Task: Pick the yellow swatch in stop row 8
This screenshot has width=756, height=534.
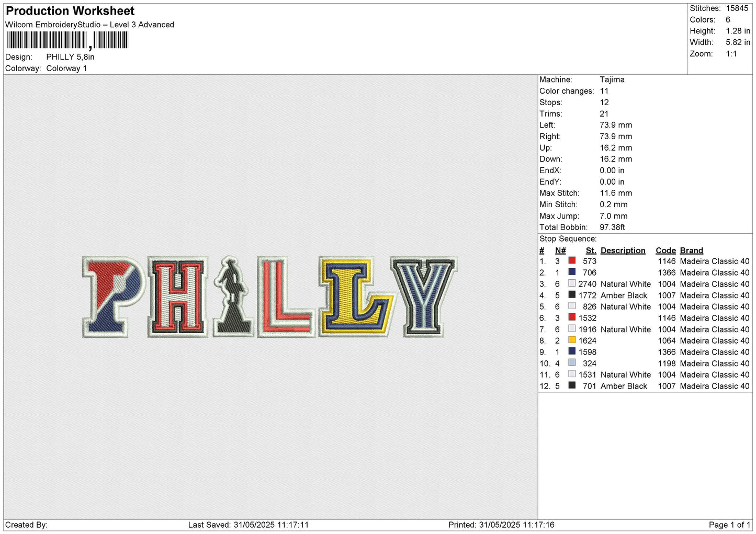Action: tap(572, 340)
